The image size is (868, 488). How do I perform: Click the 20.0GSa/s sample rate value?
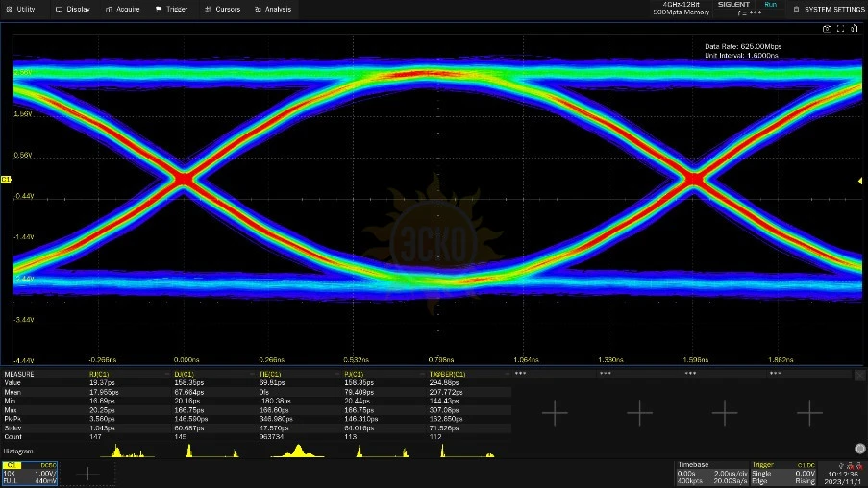[731, 481]
